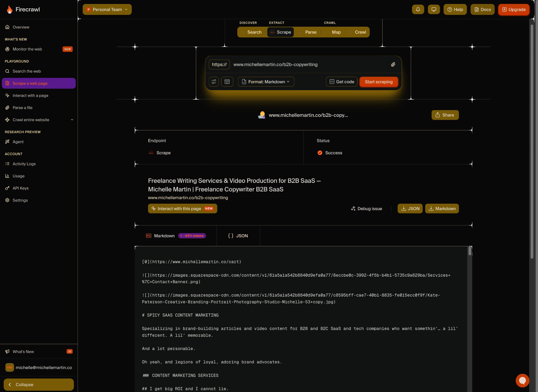
Task: Click the table layout icon beside Format
Action: click(227, 82)
